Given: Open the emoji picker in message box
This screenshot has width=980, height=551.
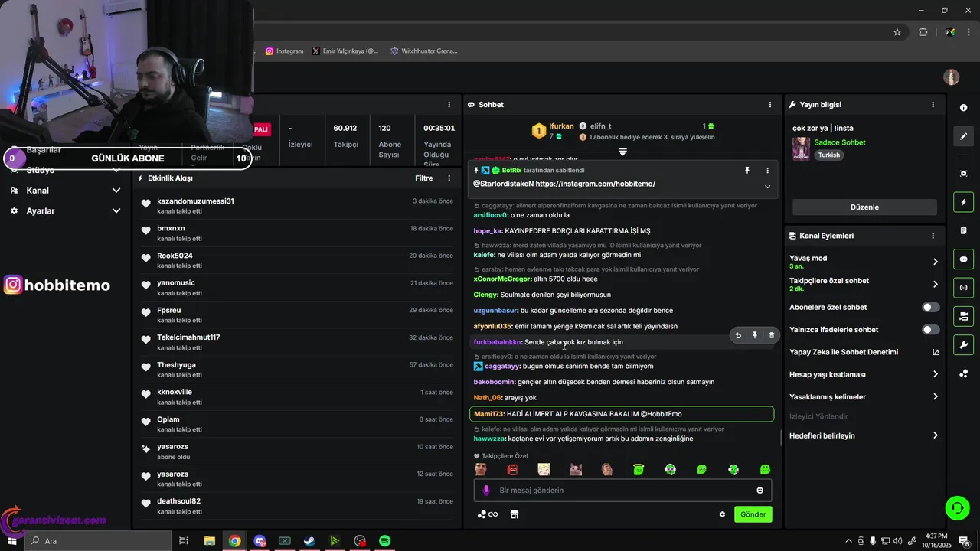Looking at the screenshot, I should [x=759, y=491].
